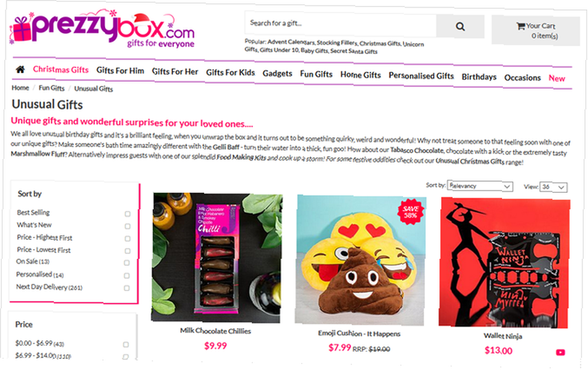588x370 pixels.
Task: Click in the Search for a gift field
Action: pos(340,24)
